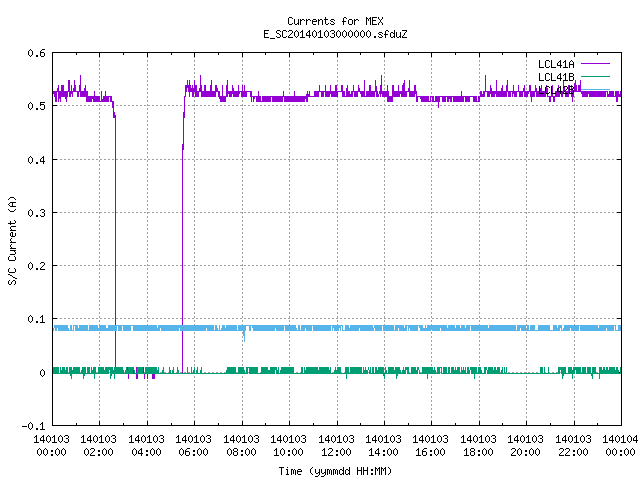
Task: Click the "140103 14:00" x-axis tick label
Action: pos(383,446)
